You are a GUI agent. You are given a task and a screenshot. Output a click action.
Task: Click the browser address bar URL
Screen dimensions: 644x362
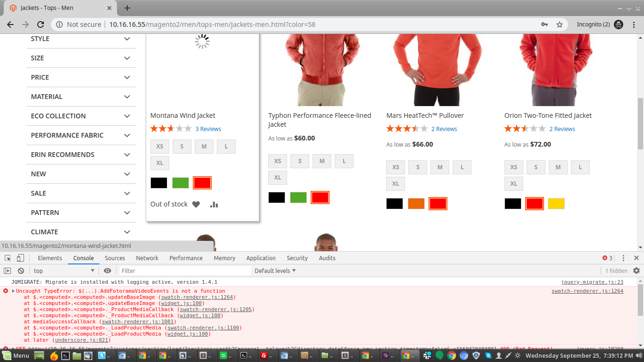click(x=212, y=25)
